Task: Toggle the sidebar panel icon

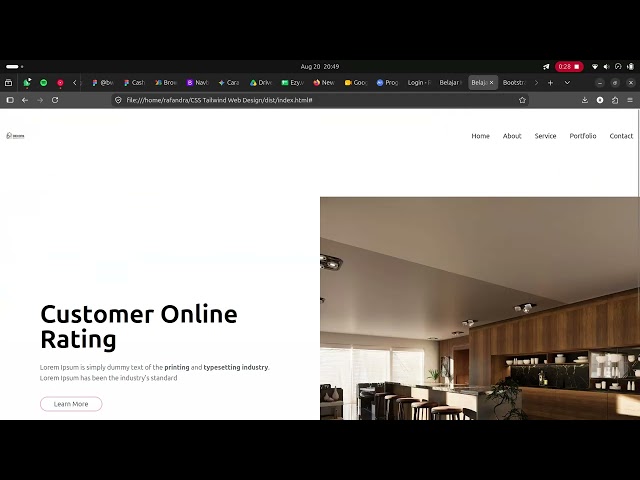Action: click(x=10, y=100)
